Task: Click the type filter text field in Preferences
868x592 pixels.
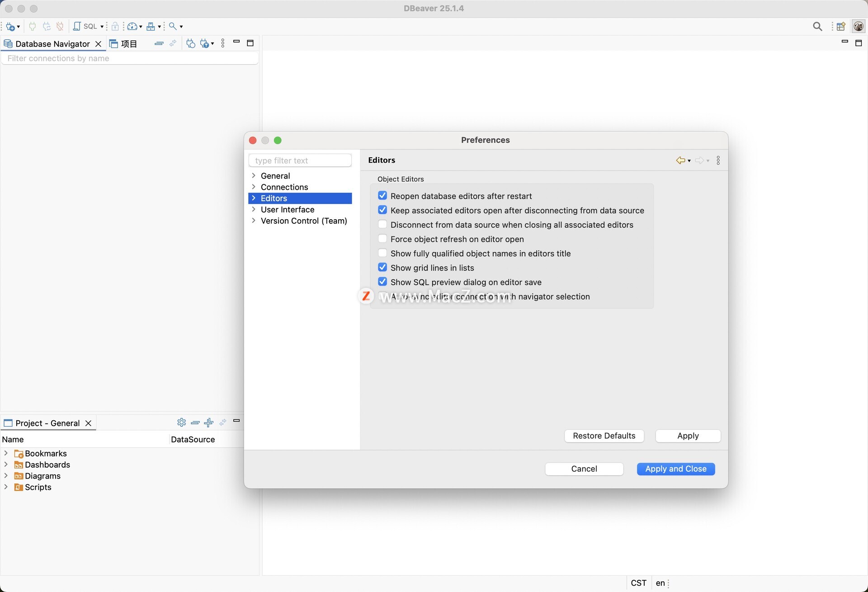Action: click(x=300, y=160)
